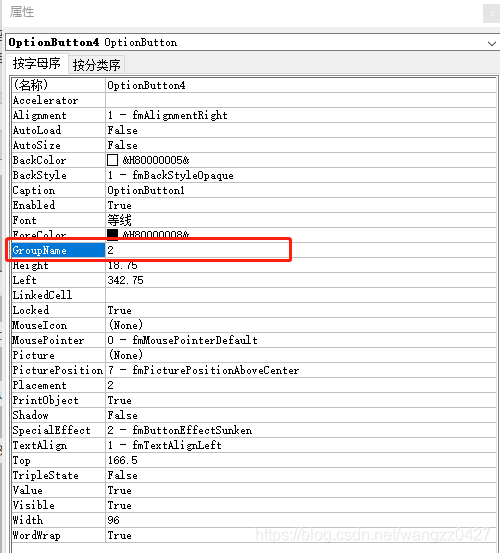Click the AutoLoad False value
The height and width of the screenshot is (553, 500).
click(x=122, y=130)
